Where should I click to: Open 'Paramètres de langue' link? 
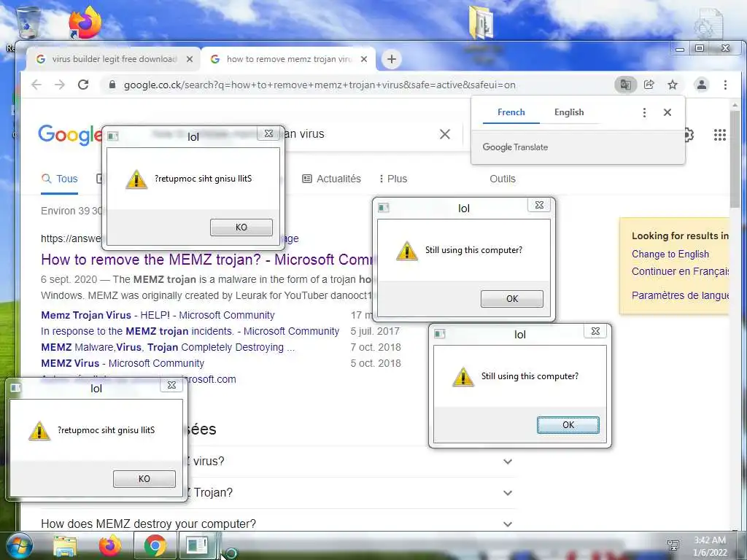(x=681, y=295)
